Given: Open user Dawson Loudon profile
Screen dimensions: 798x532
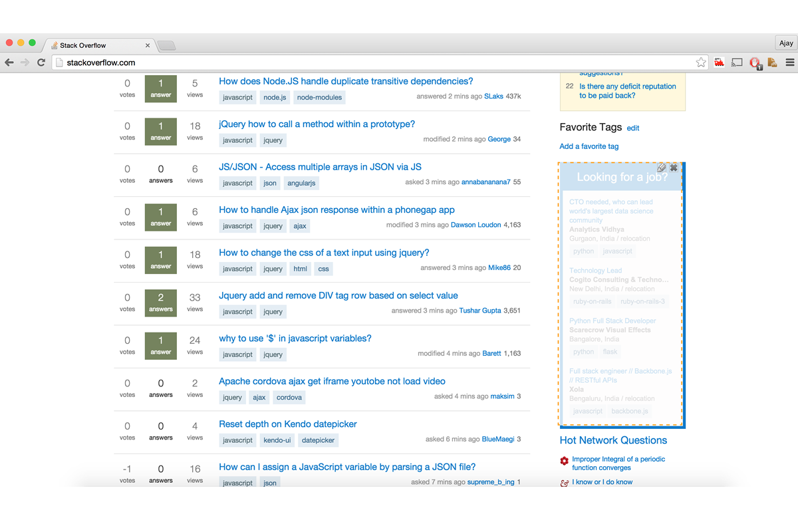Looking at the screenshot, I should [476, 225].
